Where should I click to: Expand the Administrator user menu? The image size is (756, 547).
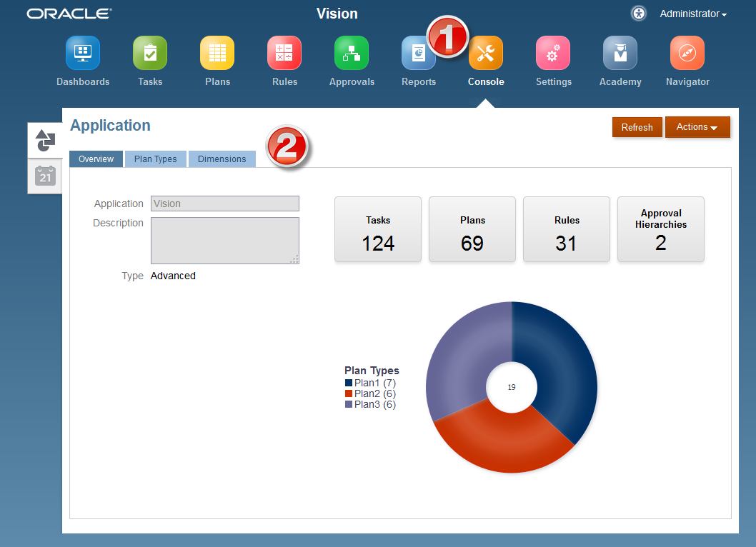point(693,14)
